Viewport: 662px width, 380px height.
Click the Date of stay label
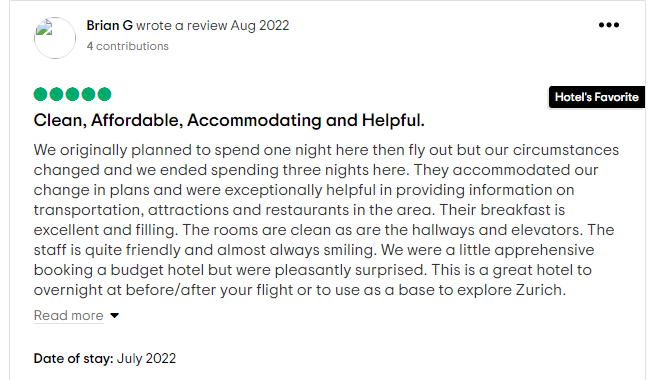(x=73, y=358)
